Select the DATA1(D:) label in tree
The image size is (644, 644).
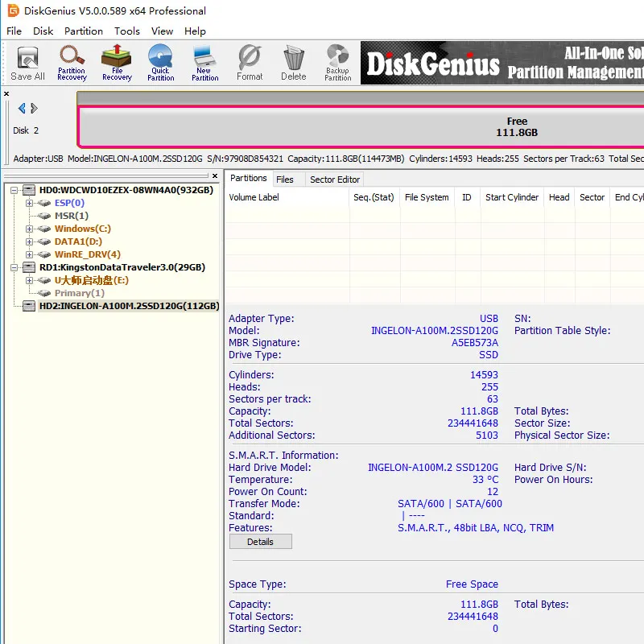click(x=78, y=242)
